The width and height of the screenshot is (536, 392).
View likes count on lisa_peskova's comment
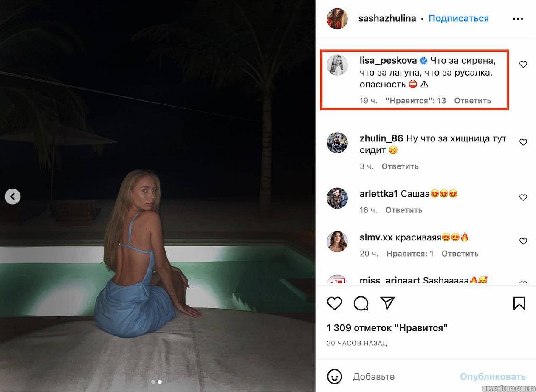coord(415,101)
